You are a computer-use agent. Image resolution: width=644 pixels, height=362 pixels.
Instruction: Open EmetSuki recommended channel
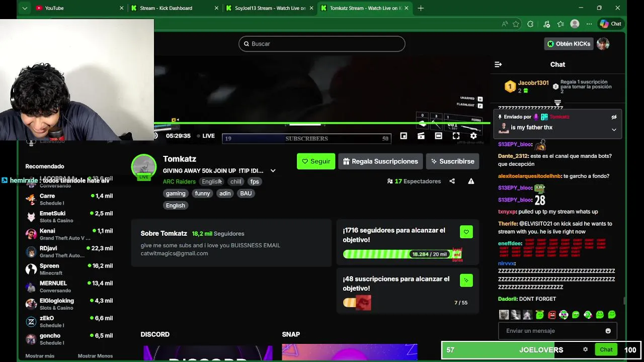pyautogui.click(x=69, y=217)
